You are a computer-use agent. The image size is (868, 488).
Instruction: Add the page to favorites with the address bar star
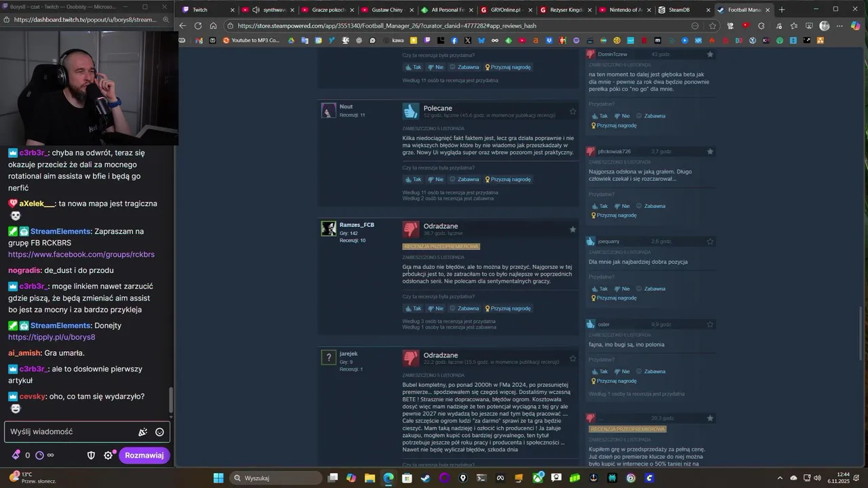pos(712,26)
